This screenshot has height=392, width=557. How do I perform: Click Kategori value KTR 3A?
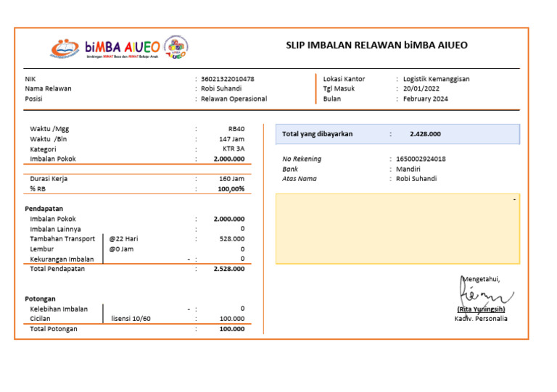click(234, 149)
